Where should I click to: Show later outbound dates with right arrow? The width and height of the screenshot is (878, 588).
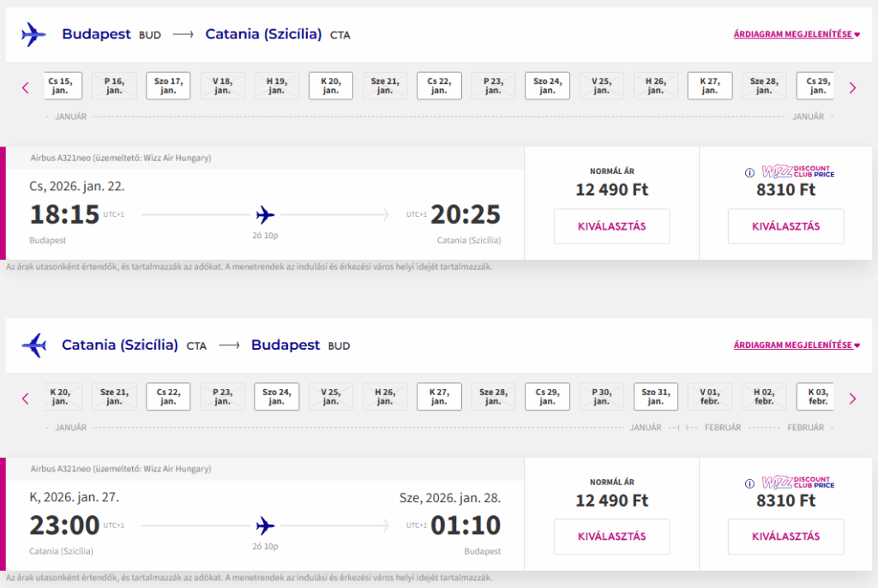[x=852, y=88]
